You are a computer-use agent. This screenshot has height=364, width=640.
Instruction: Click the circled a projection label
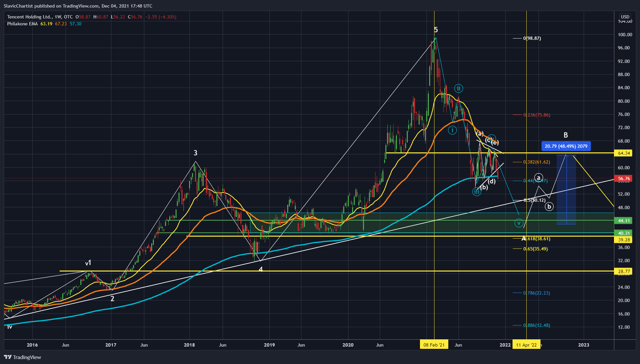tap(539, 178)
